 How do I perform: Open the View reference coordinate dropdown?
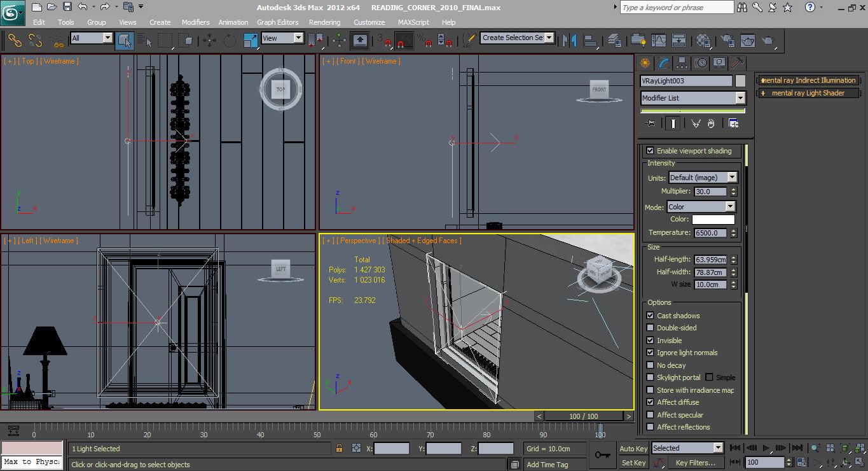coord(283,38)
